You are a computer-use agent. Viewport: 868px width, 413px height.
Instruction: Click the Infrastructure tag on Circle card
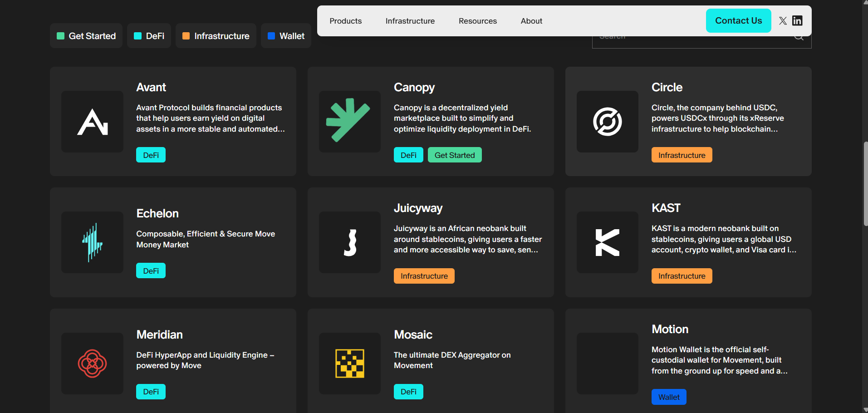682,155
